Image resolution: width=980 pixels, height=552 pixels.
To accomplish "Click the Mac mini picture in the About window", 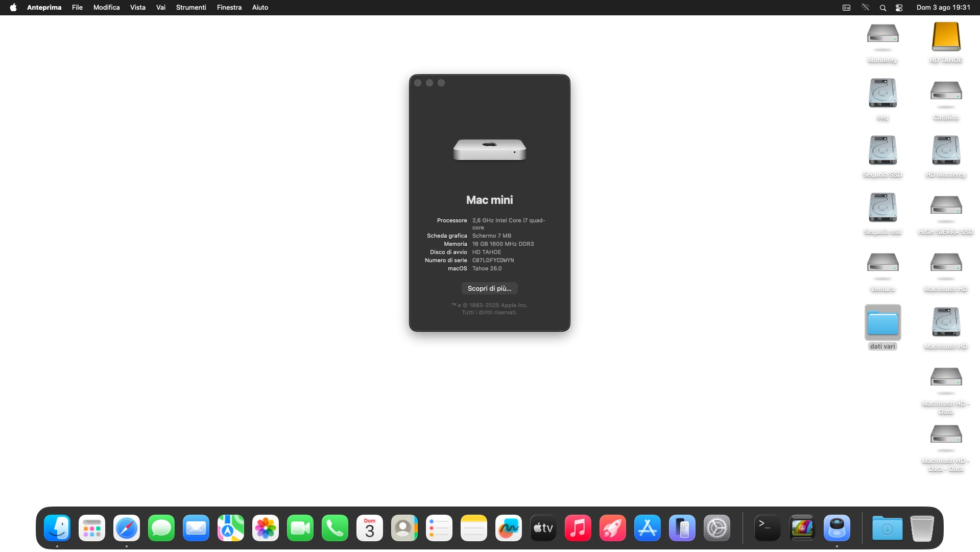I will click(490, 150).
